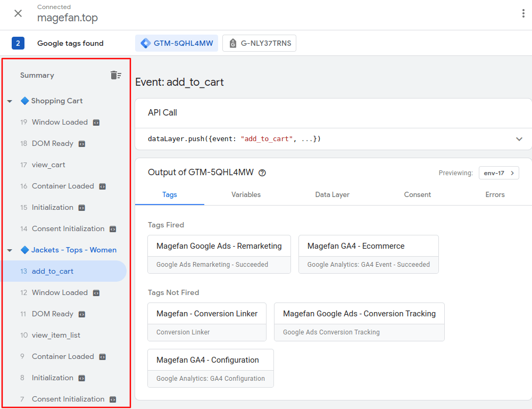Open the Magefan GA4 - Ecommerce tag card
This screenshot has width=532, height=409.
[369, 254]
